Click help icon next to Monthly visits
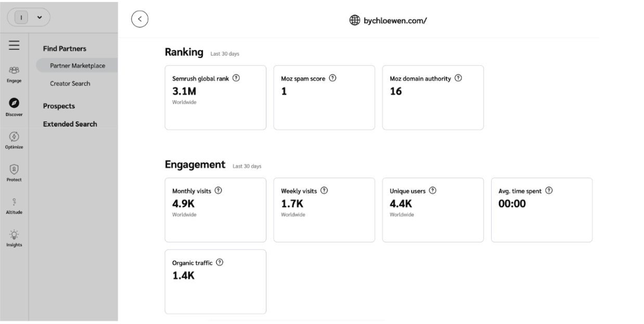 (217, 191)
